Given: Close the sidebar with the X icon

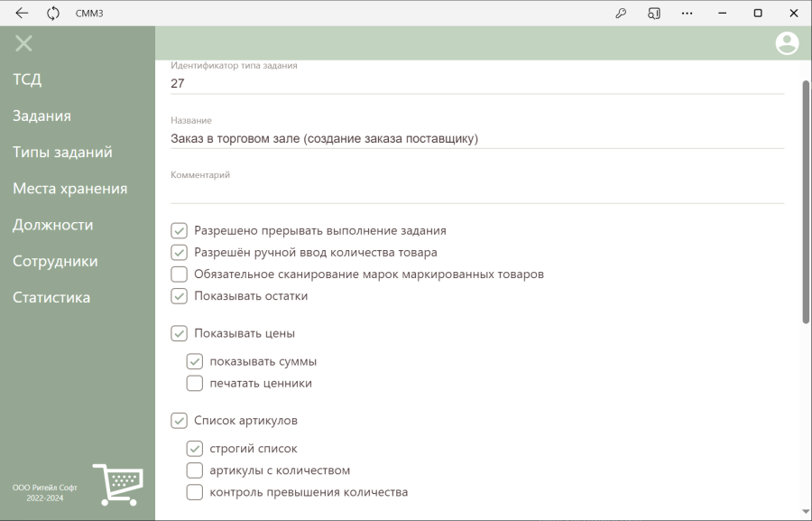Looking at the screenshot, I should (23, 43).
